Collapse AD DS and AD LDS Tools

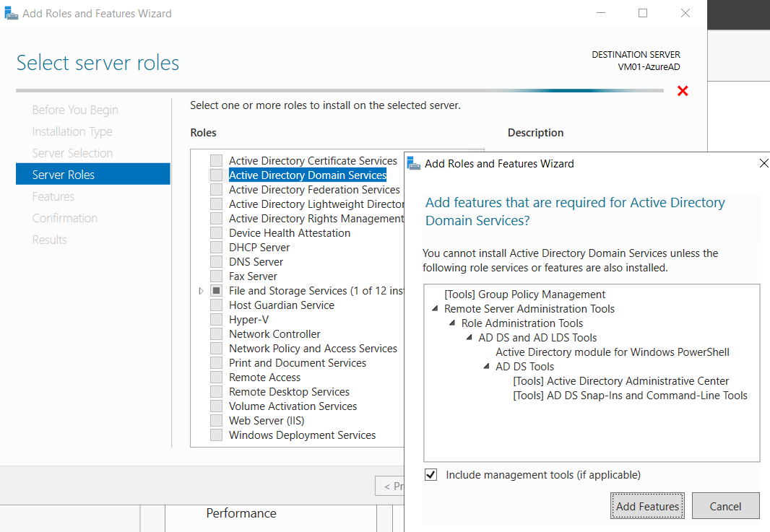(470, 338)
